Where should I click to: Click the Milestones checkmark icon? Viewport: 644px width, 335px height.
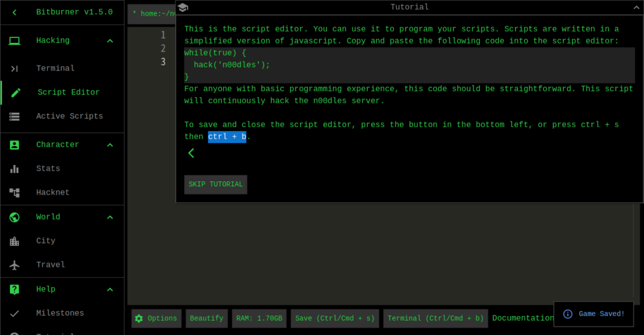tap(14, 313)
